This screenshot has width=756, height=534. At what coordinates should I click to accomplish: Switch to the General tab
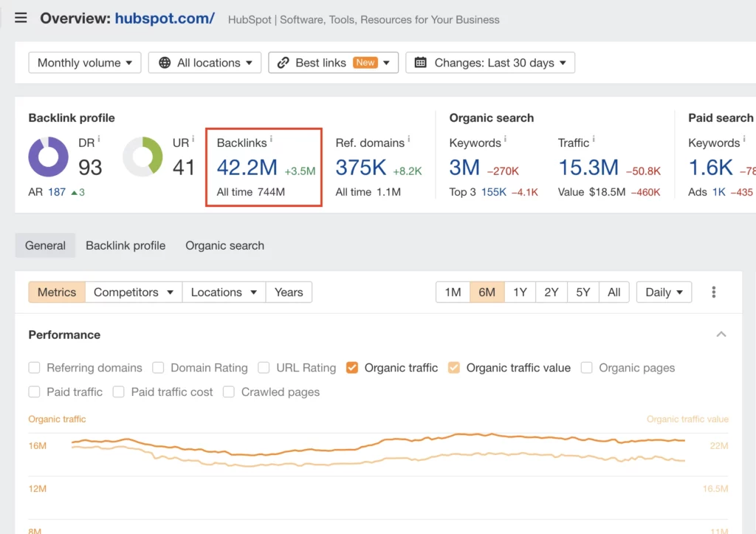pos(45,245)
